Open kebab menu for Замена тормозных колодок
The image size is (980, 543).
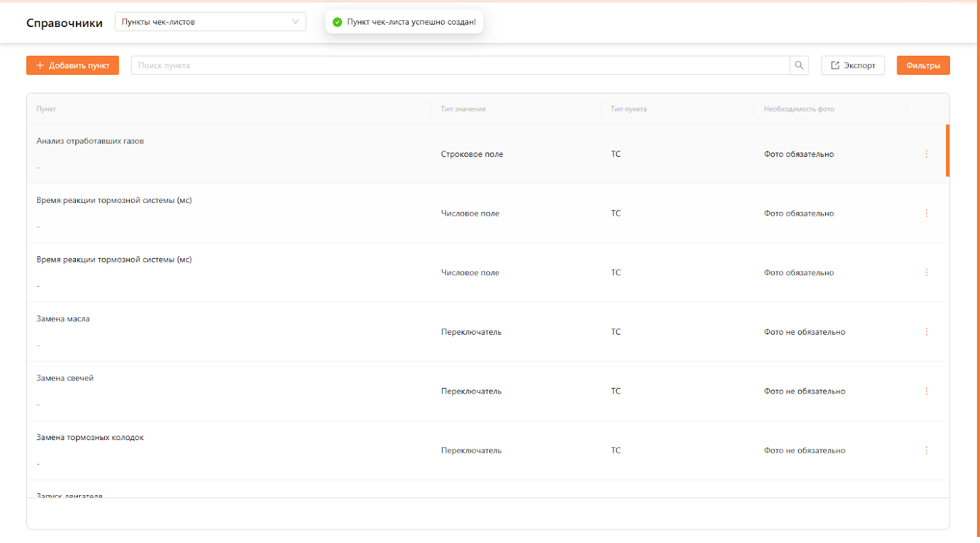(926, 450)
